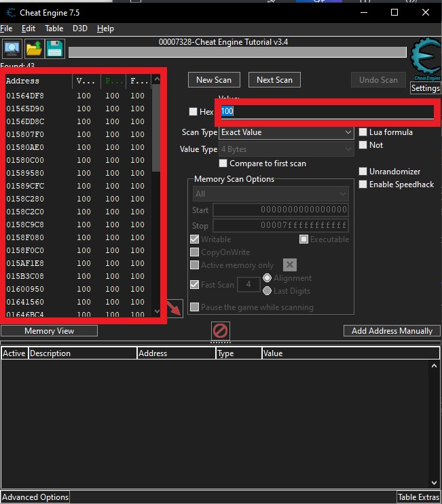Enable Speedhack checkbox

(x=363, y=185)
